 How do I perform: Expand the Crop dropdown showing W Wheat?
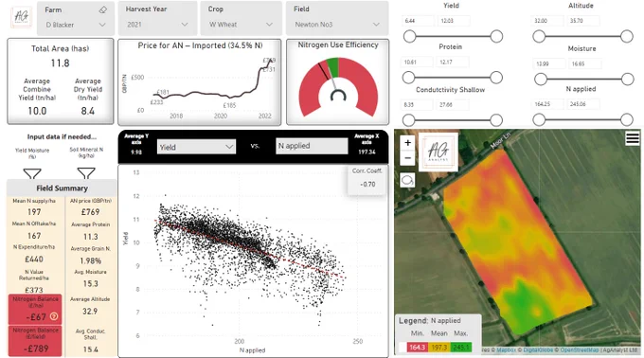[x=241, y=25]
